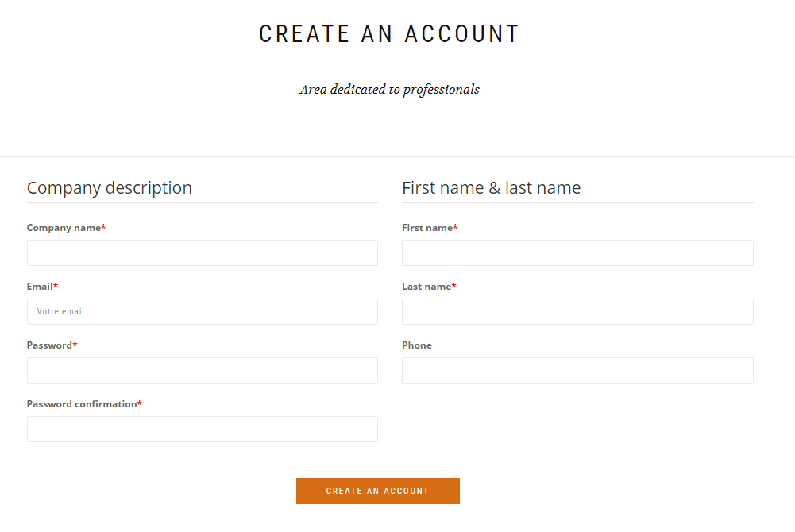Click the 'Last name' label text
The height and width of the screenshot is (532, 795).
tap(426, 287)
